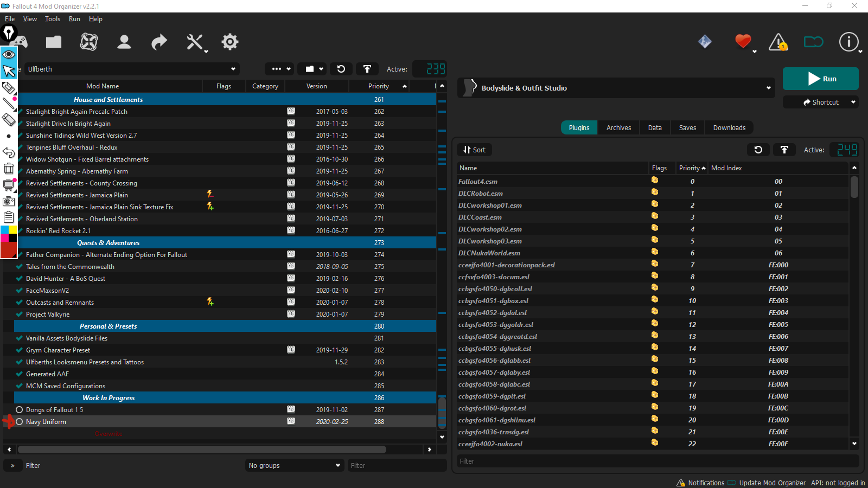Expand the filter panel chevron
Image resolution: width=868 pixels, height=488 pixels.
pos(12,465)
